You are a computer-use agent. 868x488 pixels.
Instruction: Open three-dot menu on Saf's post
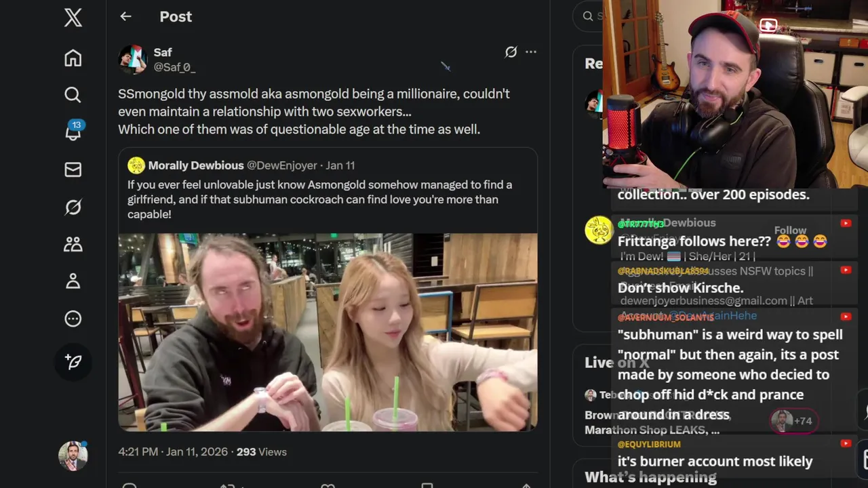(531, 52)
